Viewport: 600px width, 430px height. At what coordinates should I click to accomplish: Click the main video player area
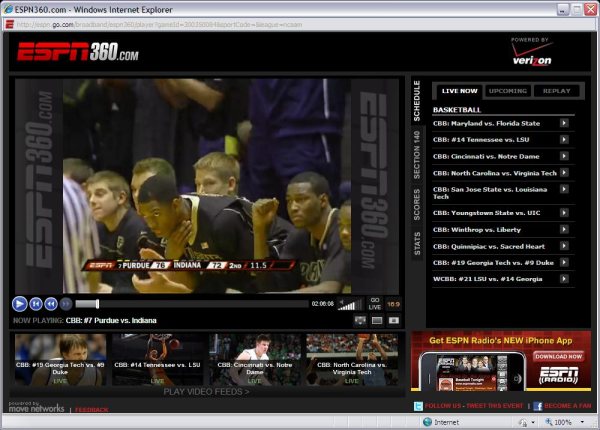tap(207, 186)
